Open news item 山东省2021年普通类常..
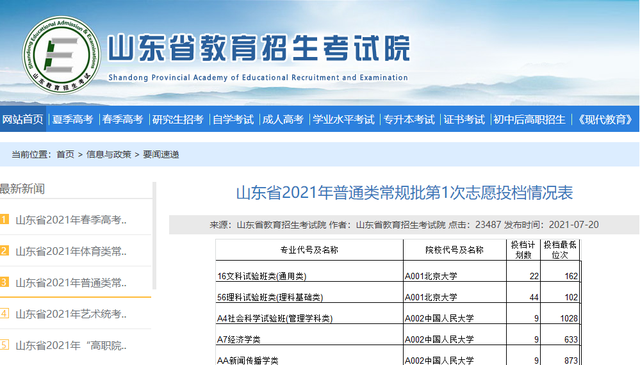 (x=71, y=283)
